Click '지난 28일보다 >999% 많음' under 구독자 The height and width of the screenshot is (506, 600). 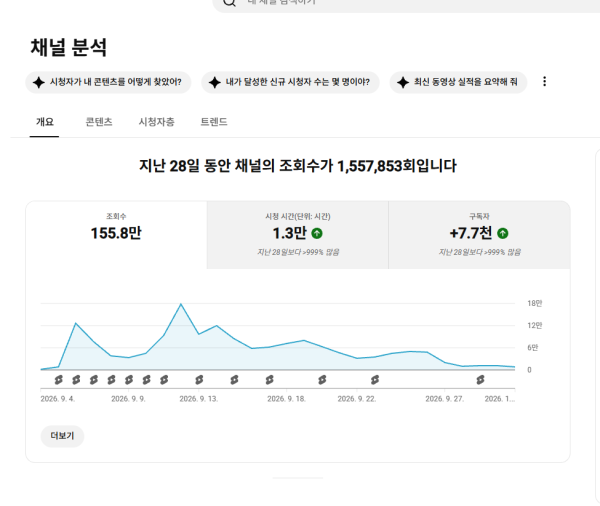479,252
